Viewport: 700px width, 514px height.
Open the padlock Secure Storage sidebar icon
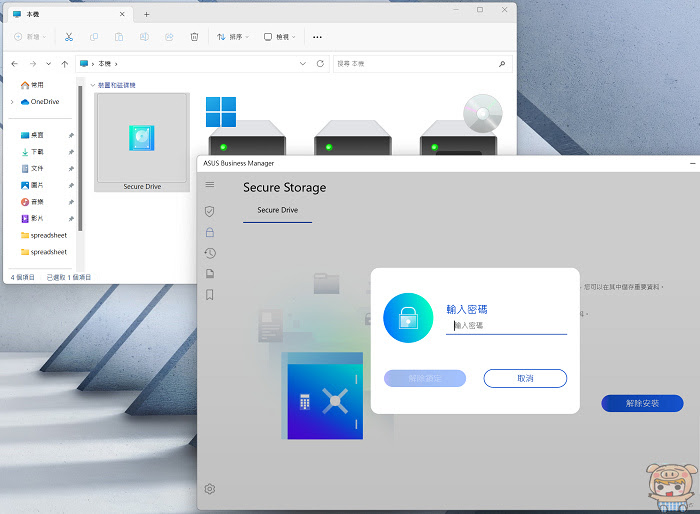tap(210, 232)
